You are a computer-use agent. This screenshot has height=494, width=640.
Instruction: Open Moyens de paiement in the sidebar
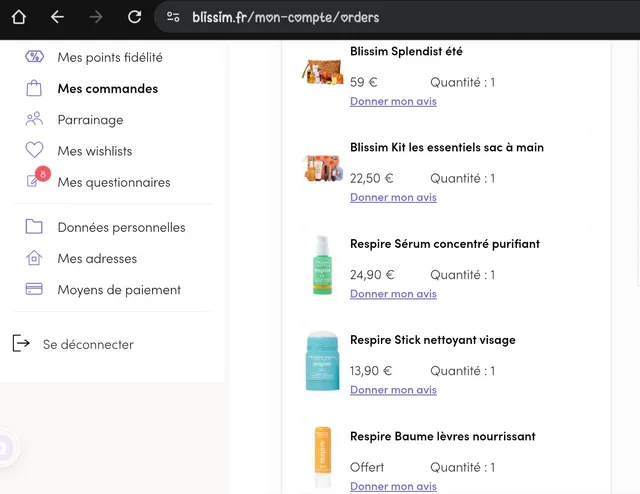point(119,290)
